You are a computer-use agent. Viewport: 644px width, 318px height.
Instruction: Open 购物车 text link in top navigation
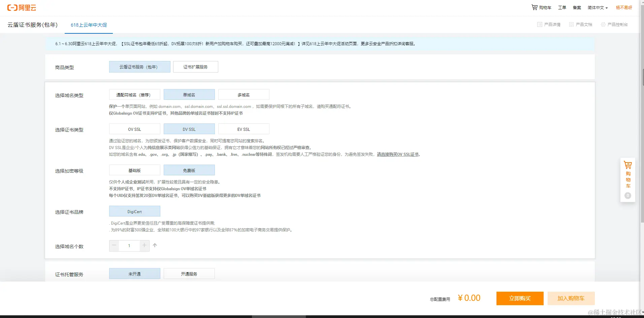pos(545,7)
